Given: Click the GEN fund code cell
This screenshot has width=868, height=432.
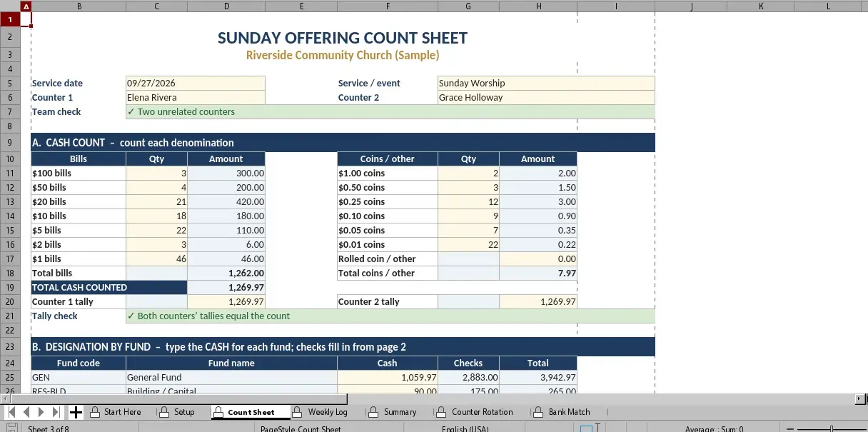Looking at the screenshot, I should click(79, 378).
